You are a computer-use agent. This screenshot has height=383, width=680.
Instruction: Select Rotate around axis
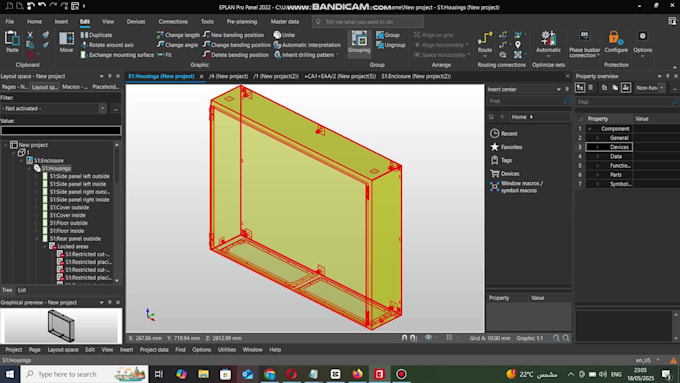107,45
